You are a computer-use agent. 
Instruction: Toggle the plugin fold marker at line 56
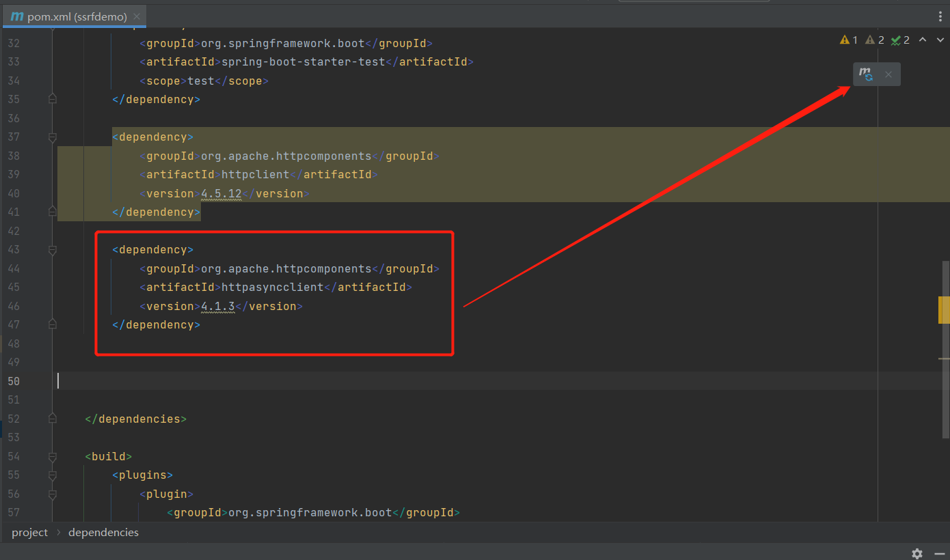tap(53, 494)
